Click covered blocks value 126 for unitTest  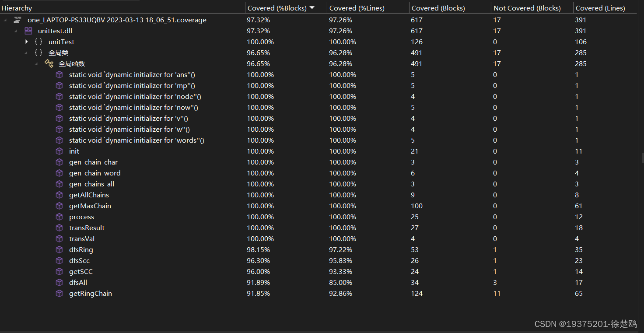[417, 42]
